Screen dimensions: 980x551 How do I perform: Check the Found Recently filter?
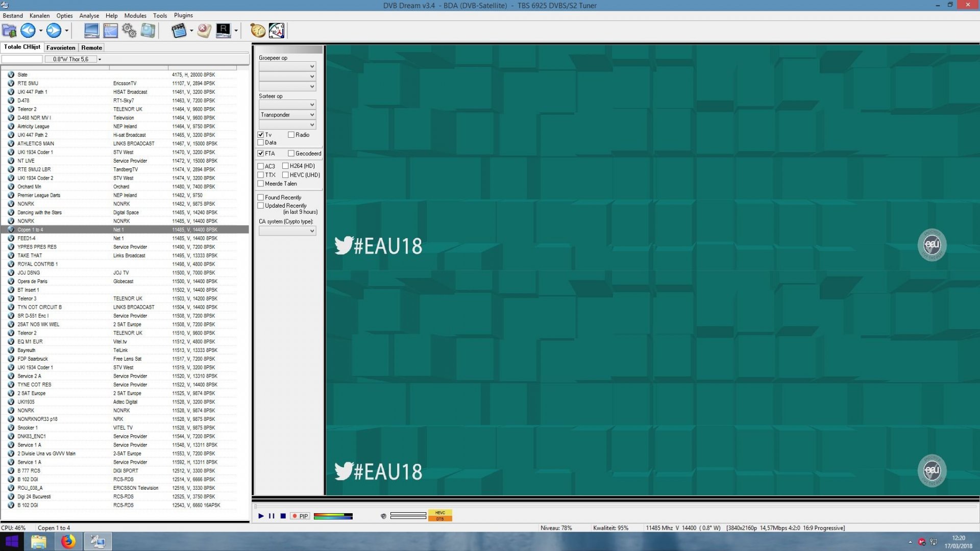(260, 197)
